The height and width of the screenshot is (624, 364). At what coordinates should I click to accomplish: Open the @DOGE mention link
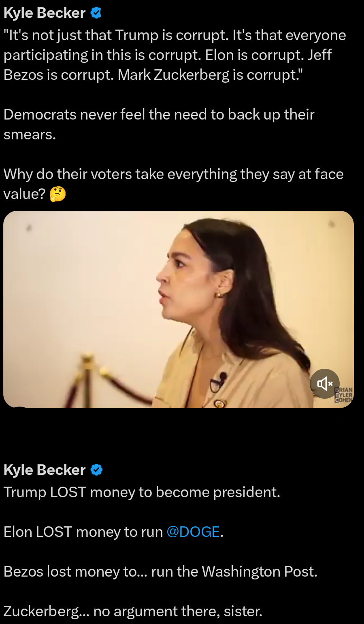click(x=193, y=532)
